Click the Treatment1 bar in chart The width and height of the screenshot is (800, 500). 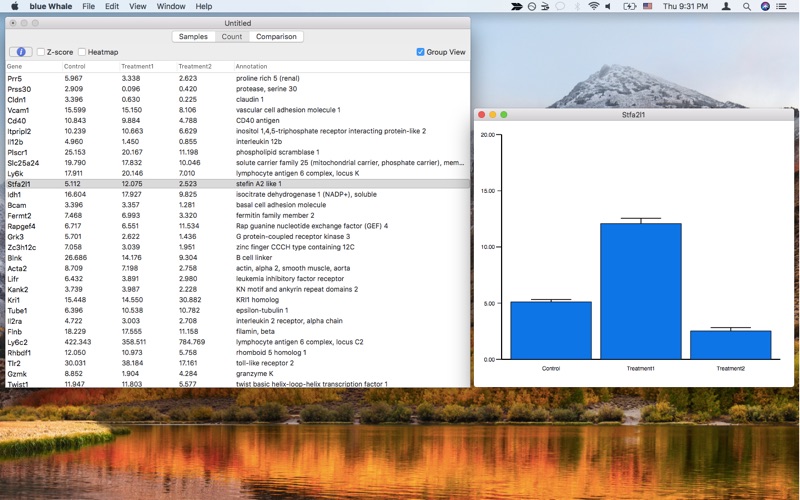coord(641,291)
